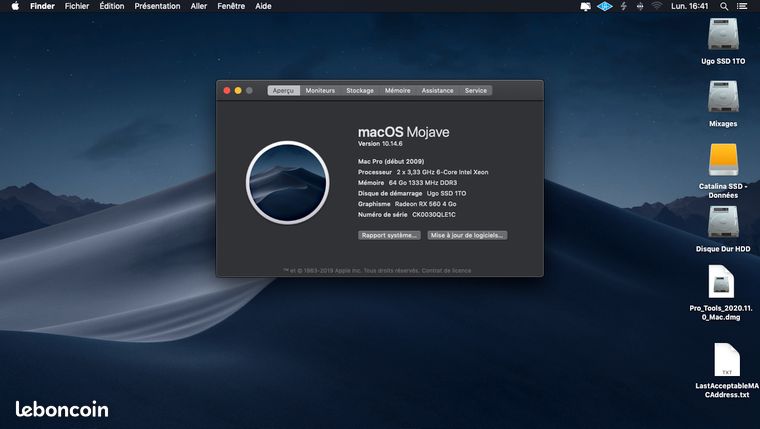Viewport: 760px width, 429px height.
Task: Open the Notification Center icon
Action: coord(742,6)
